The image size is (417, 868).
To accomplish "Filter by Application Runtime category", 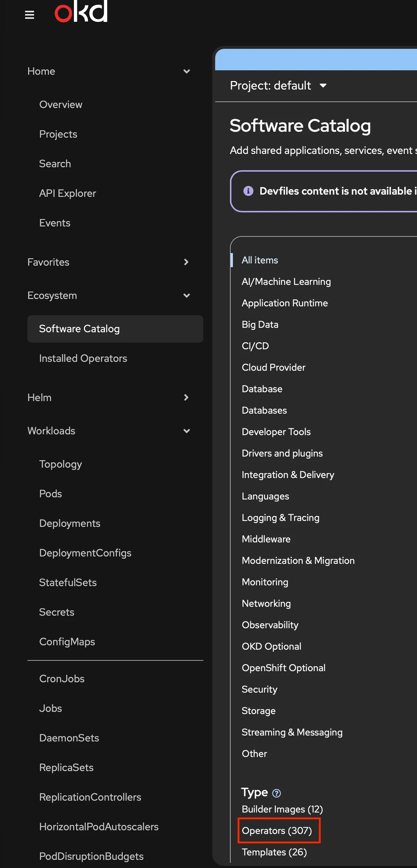I will [x=285, y=303].
